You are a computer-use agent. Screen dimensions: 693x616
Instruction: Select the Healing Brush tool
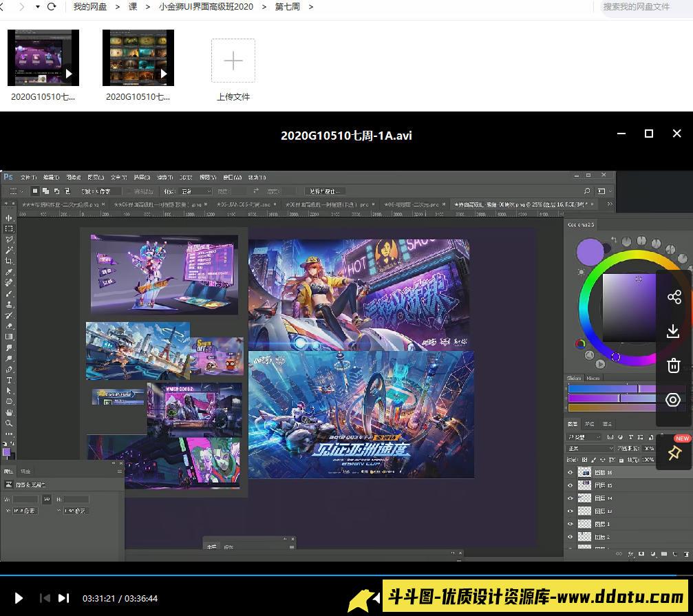(x=9, y=283)
